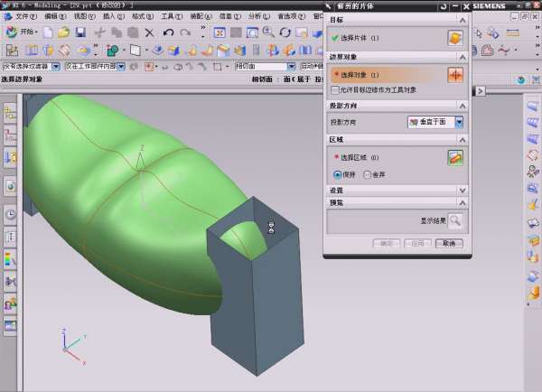Click the Open file folder icon
Screen dimensions: 542x392
click(x=63, y=33)
